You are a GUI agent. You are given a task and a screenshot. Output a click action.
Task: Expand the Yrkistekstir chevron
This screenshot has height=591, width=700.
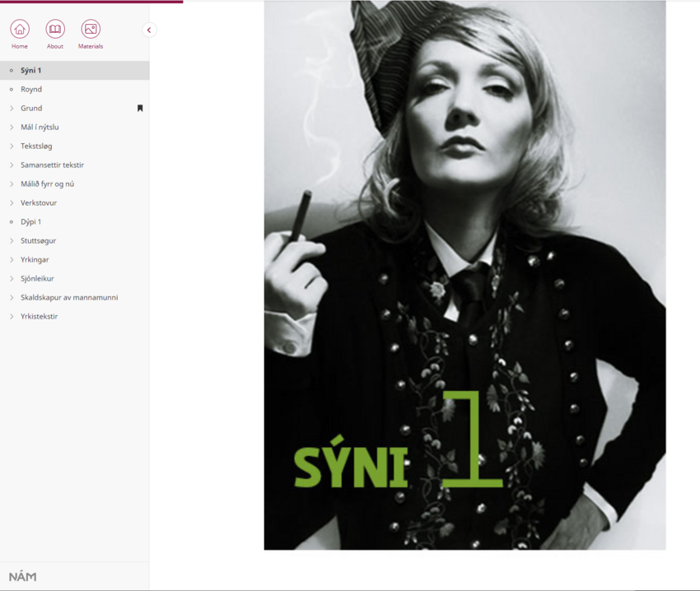(12, 316)
